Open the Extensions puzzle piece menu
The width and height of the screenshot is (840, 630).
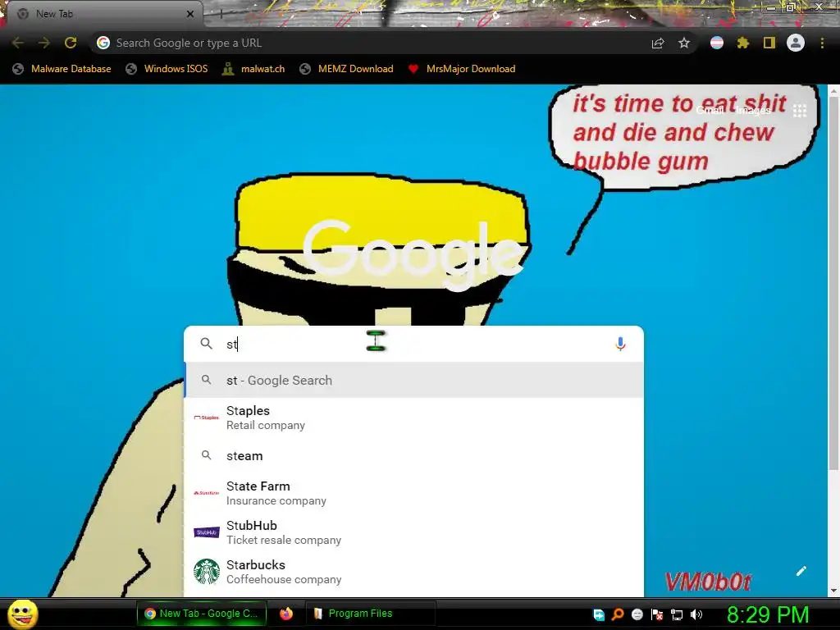[x=743, y=43]
